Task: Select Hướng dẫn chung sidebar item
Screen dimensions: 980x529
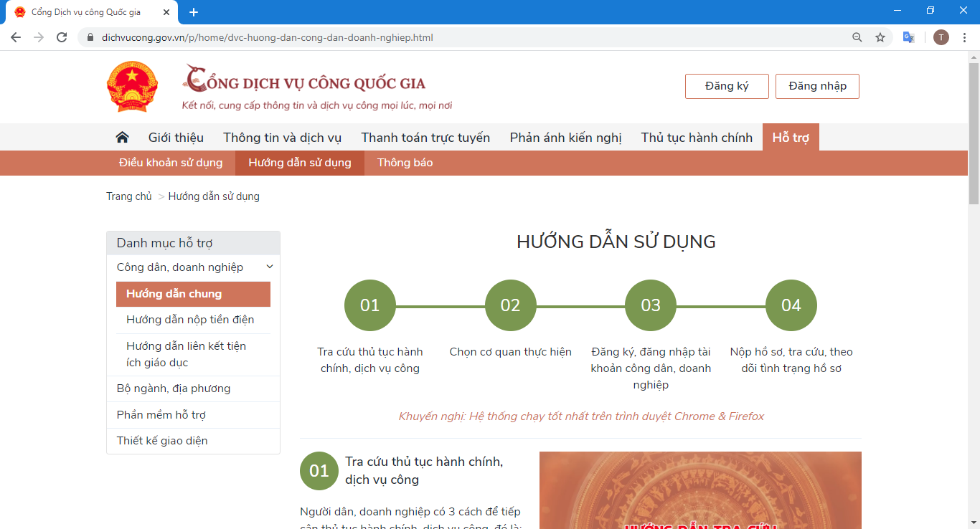Action: [x=193, y=294]
